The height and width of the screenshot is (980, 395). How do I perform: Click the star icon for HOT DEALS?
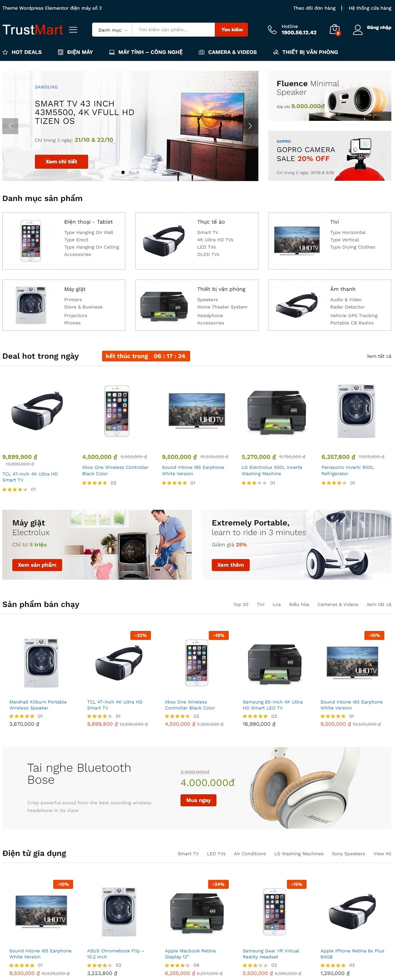click(5, 52)
